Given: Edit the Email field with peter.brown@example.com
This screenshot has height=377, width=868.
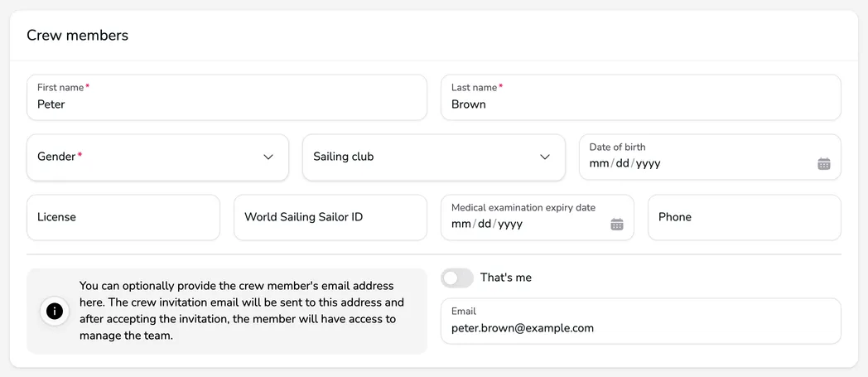Looking at the screenshot, I should [641, 321].
